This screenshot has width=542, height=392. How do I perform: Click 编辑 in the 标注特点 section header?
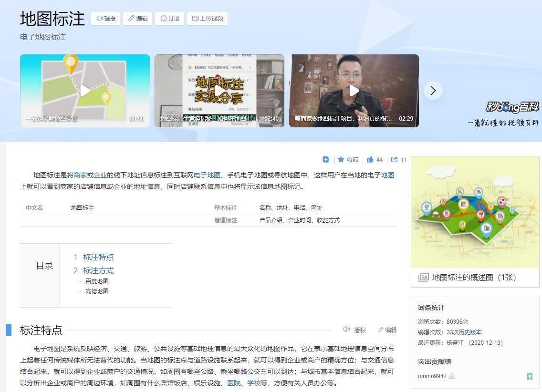(387, 330)
